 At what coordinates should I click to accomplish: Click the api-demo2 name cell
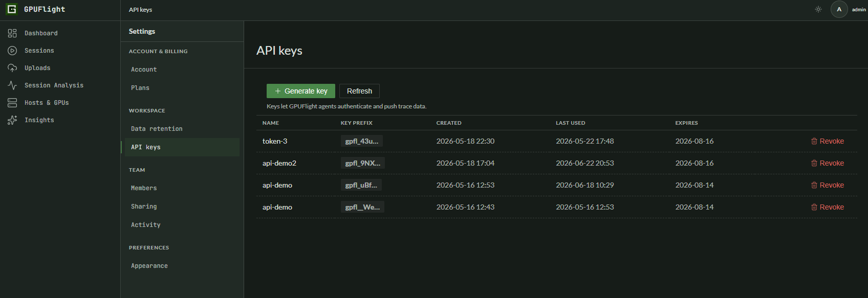point(279,163)
